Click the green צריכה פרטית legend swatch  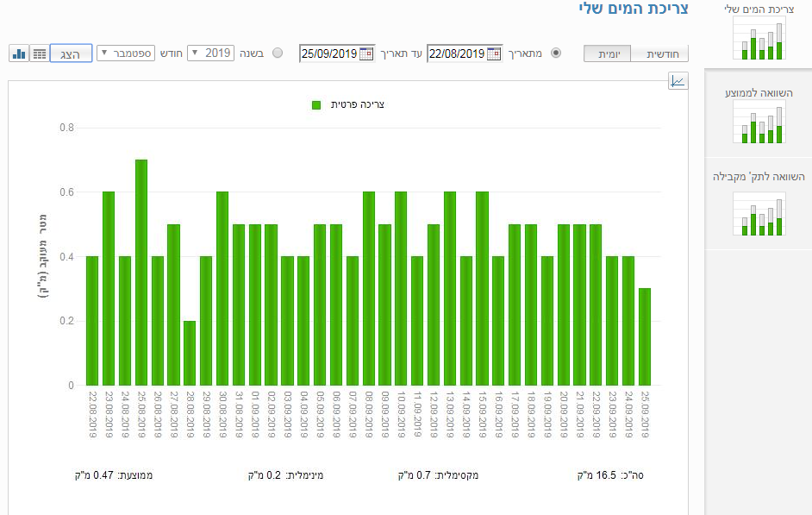316,104
